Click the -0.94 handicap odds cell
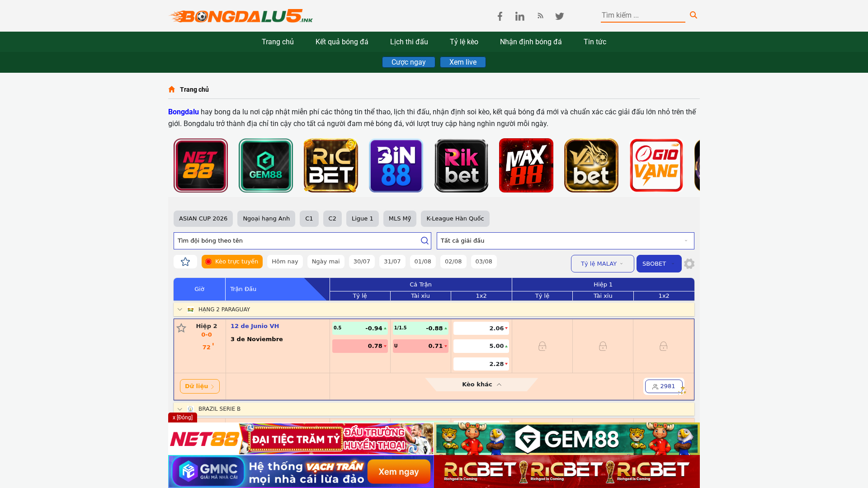The width and height of the screenshot is (868, 488). [360, 328]
